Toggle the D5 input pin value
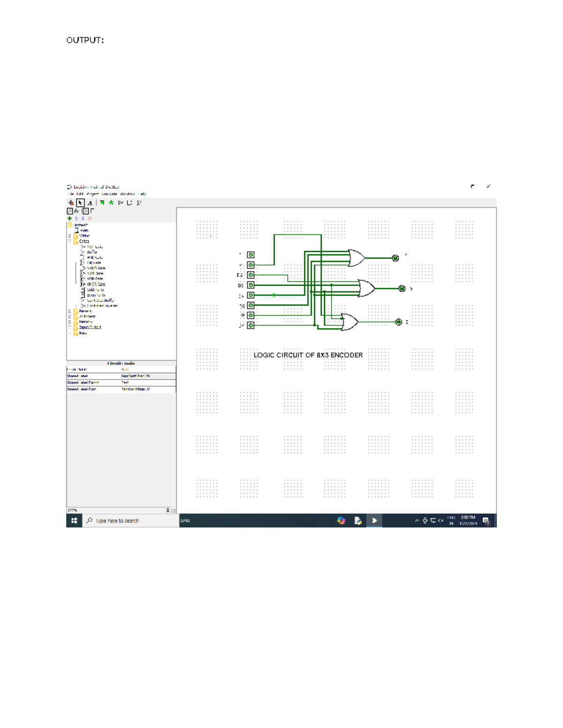Viewport: 563px width, 728px height. (251, 305)
